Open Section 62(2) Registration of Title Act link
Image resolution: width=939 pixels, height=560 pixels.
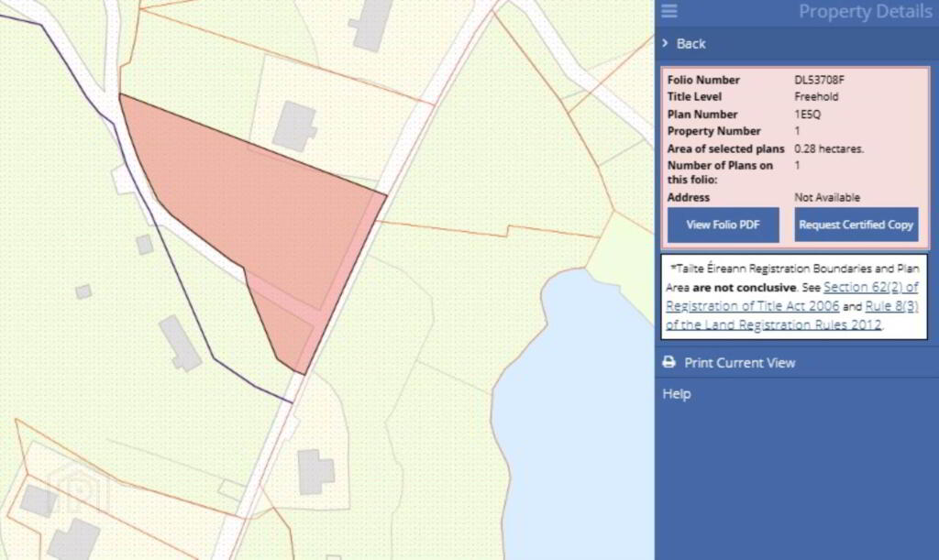pos(791,296)
